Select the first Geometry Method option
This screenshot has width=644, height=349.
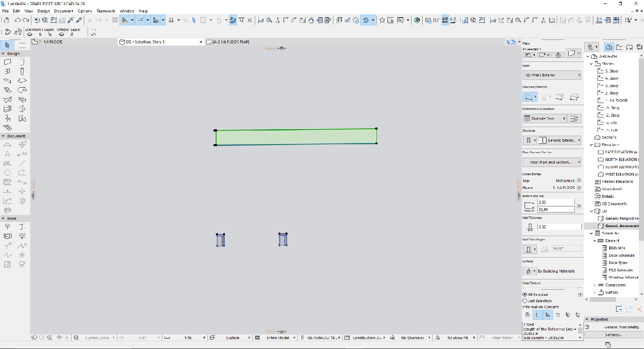529,97
